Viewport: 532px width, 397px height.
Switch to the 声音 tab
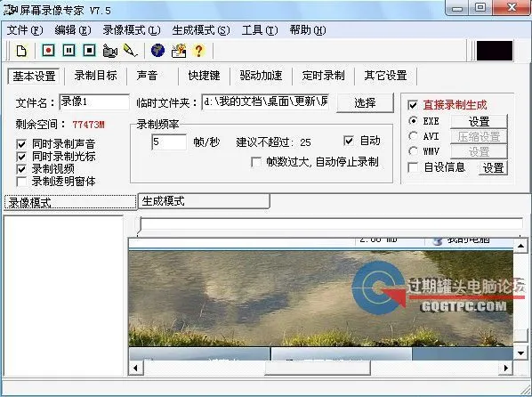(x=147, y=76)
